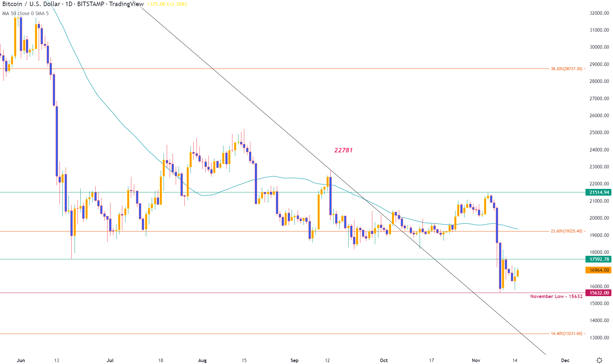Click the 32000.00 price axis value

pos(599,13)
